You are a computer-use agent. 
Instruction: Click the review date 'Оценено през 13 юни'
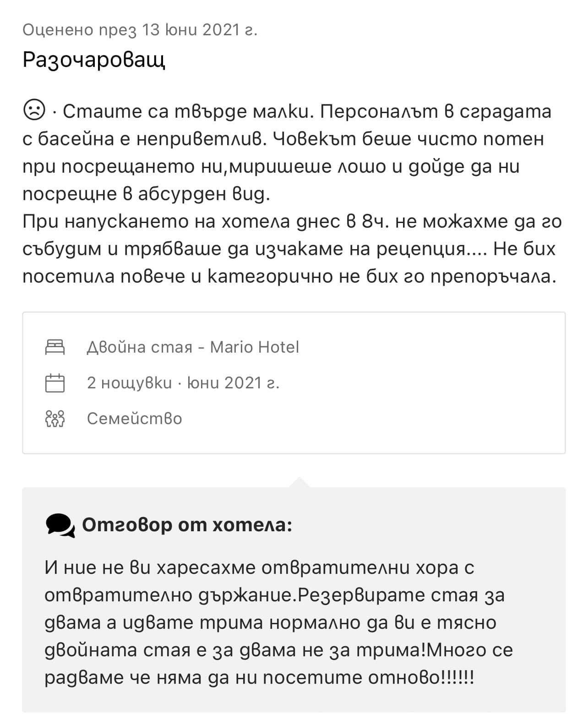[140, 30]
